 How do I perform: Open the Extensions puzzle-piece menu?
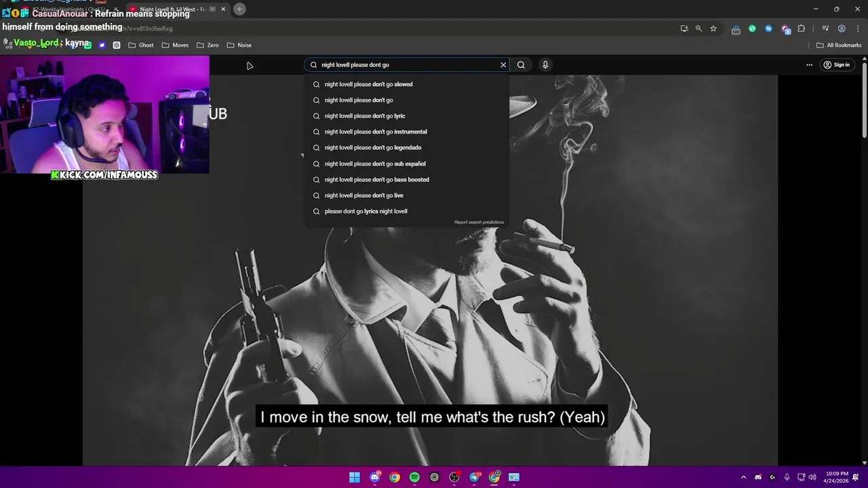tap(802, 28)
